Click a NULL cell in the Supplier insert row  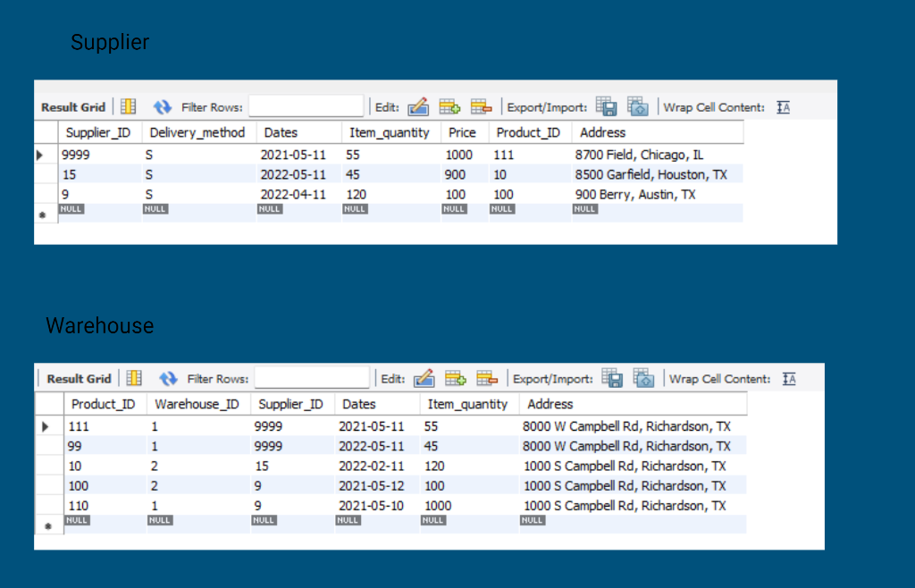(x=71, y=208)
